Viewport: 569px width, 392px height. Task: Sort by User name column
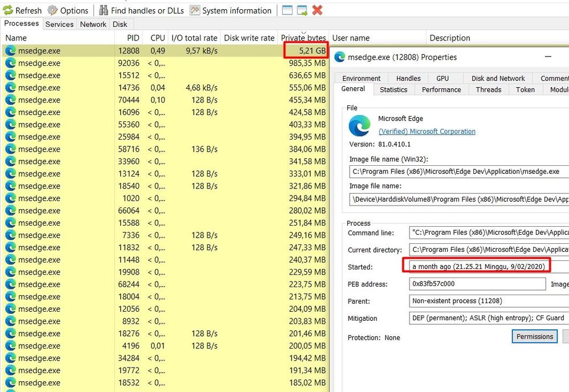click(x=378, y=38)
